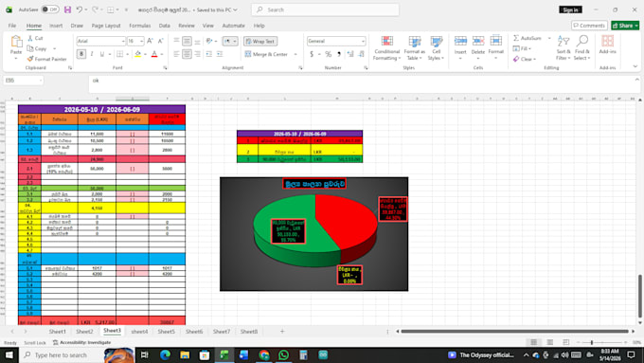Select the Sheet8 tab
Viewport: 644px width, 363px height.
click(249, 332)
